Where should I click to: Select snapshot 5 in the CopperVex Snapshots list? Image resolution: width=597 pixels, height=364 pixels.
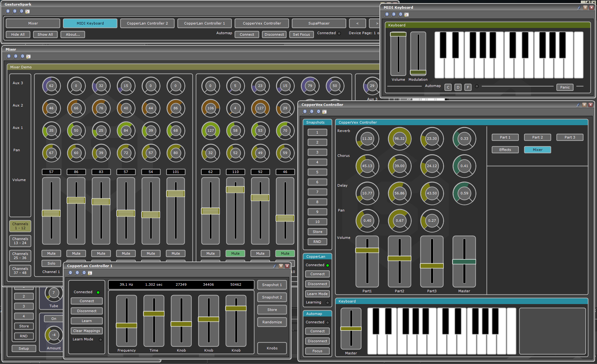[317, 172]
